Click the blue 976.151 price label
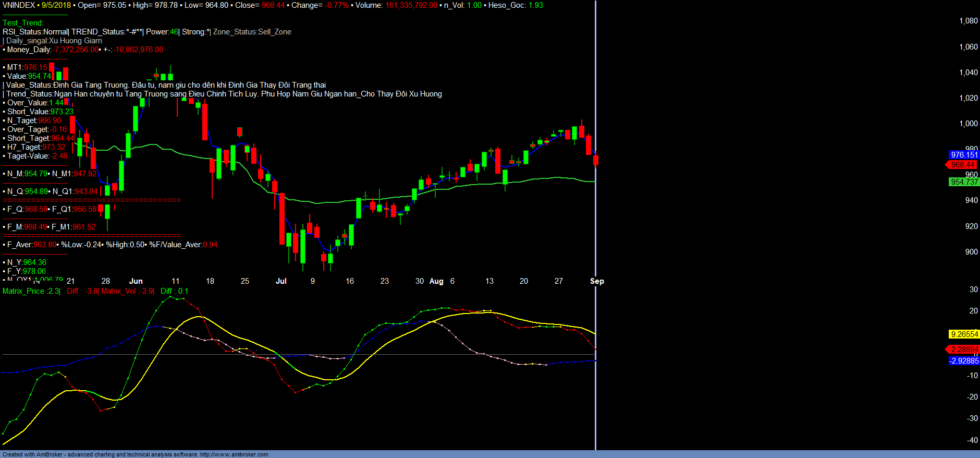Screen dimensions: 980x458 pyautogui.click(x=964, y=155)
